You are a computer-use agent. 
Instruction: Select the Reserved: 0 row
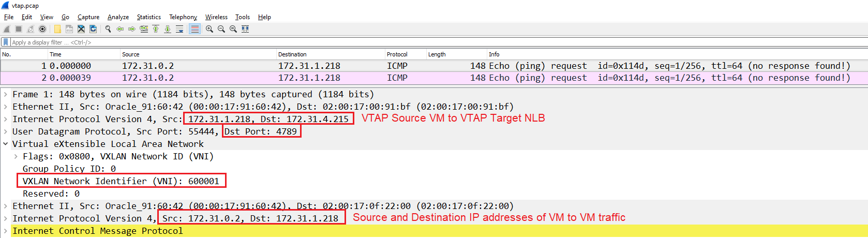[51, 194]
